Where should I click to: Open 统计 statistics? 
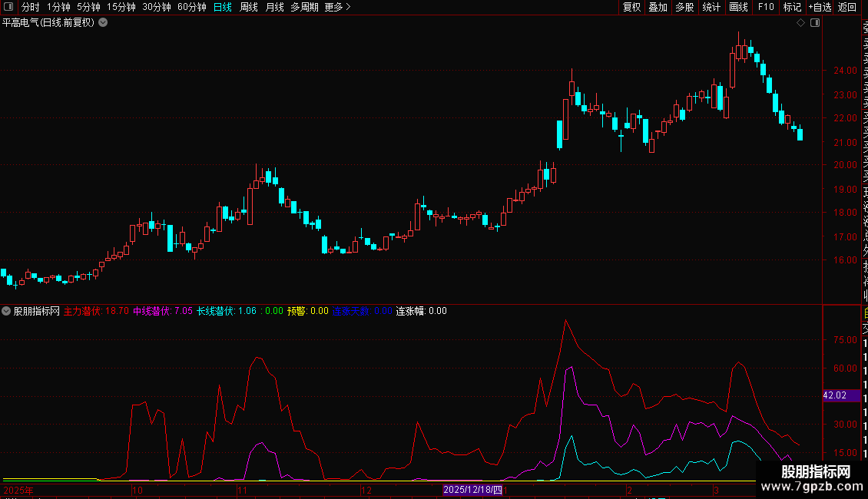pyautogui.click(x=711, y=7)
